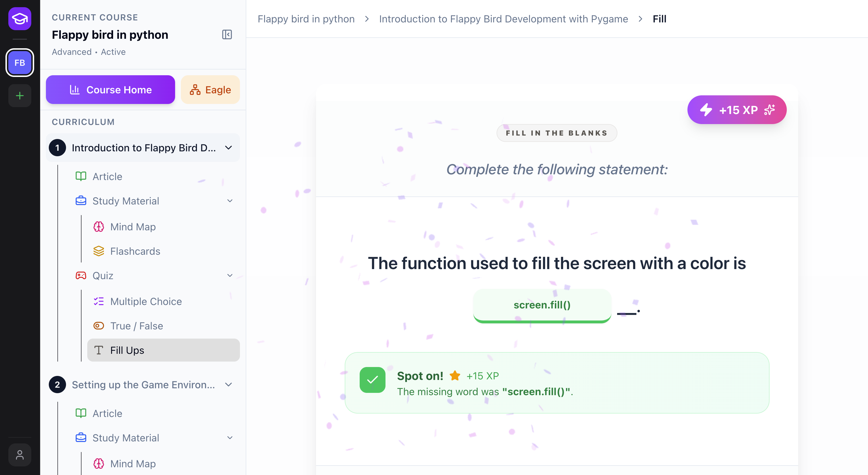Collapse the Quiz group
The width and height of the screenshot is (868, 475).
[230, 275]
